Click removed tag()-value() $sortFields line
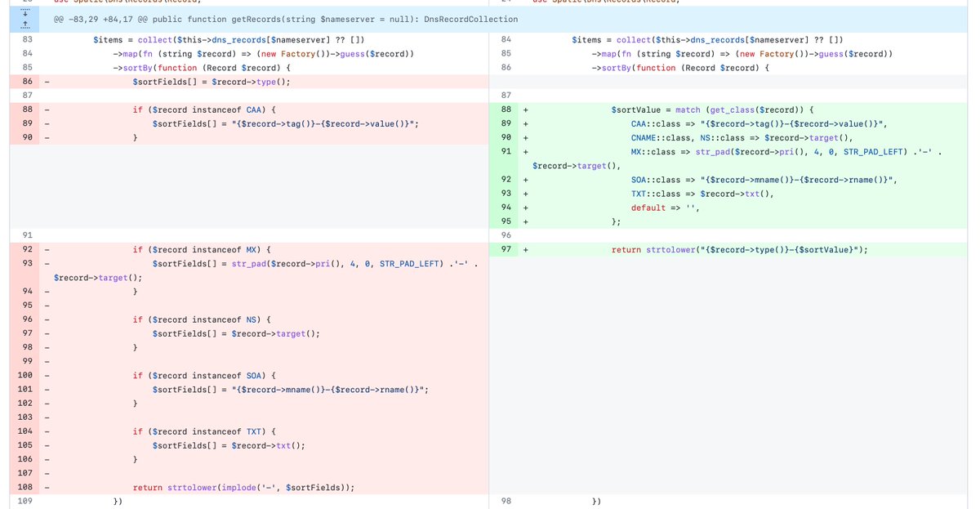Viewport: 980px width, 509px height. [285, 123]
